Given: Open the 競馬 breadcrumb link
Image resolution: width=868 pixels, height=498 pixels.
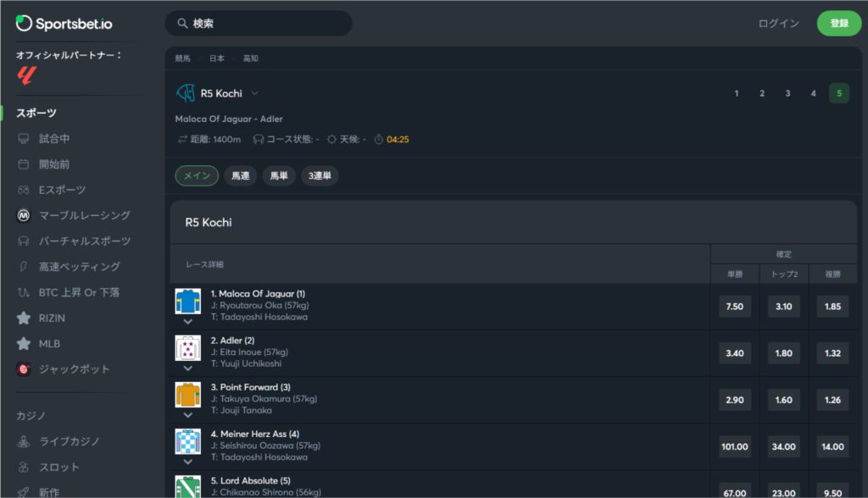Looking at the screenshot, I should click(183, 58).
